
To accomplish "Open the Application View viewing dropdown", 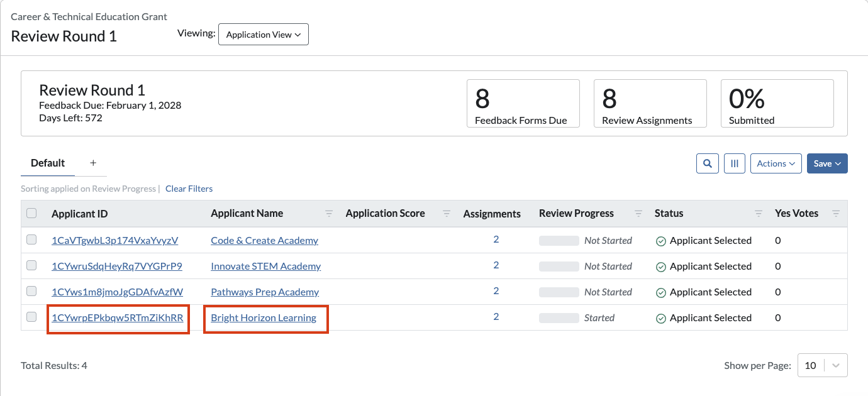I will coord(264,35).
